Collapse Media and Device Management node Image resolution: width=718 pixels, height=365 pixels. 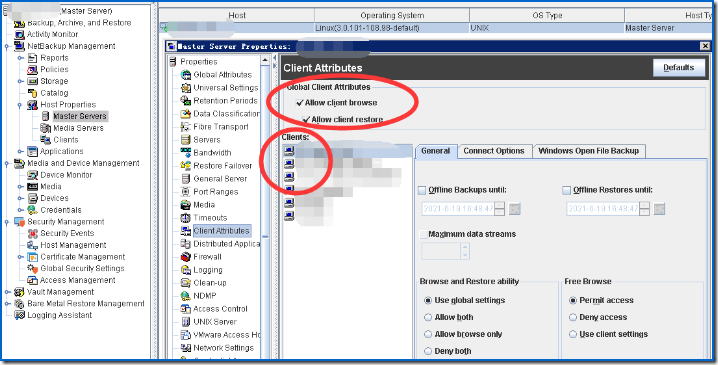pyautogui.click(x=6, y=163)
